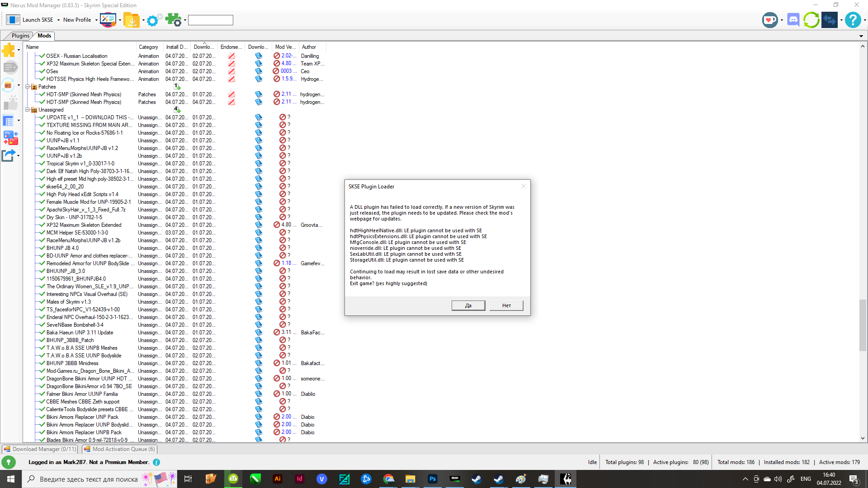Collapse the Unassigned category
868x488 pixels.
pyautogui.click(x=28, y=110)
